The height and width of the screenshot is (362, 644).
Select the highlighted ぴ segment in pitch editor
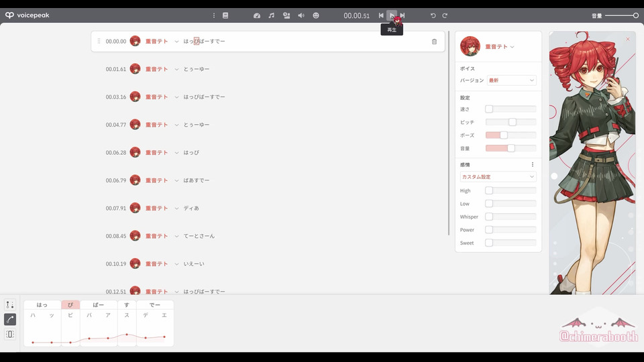(x=70, y=305)
